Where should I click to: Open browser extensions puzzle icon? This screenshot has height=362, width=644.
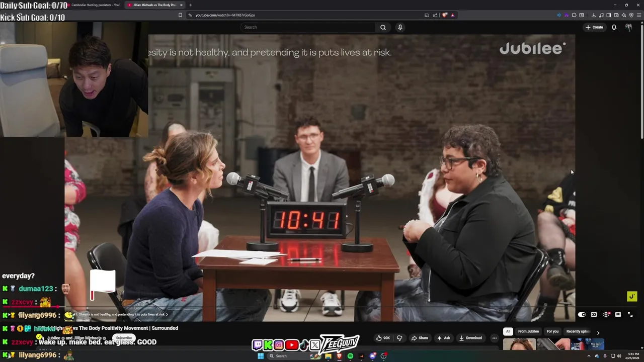574,15
